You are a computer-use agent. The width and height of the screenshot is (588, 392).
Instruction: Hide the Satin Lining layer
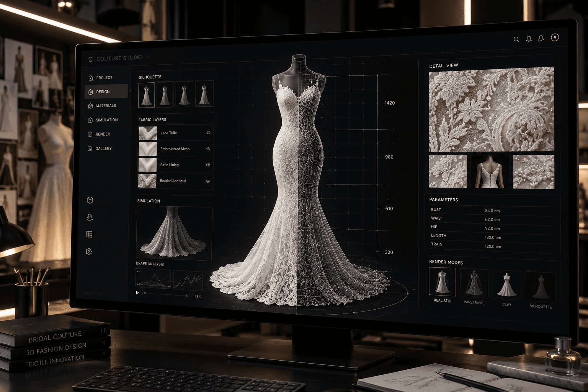208,165
